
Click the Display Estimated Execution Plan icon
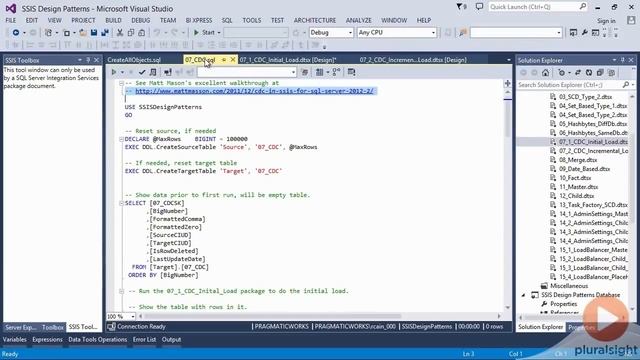(153, 72)
